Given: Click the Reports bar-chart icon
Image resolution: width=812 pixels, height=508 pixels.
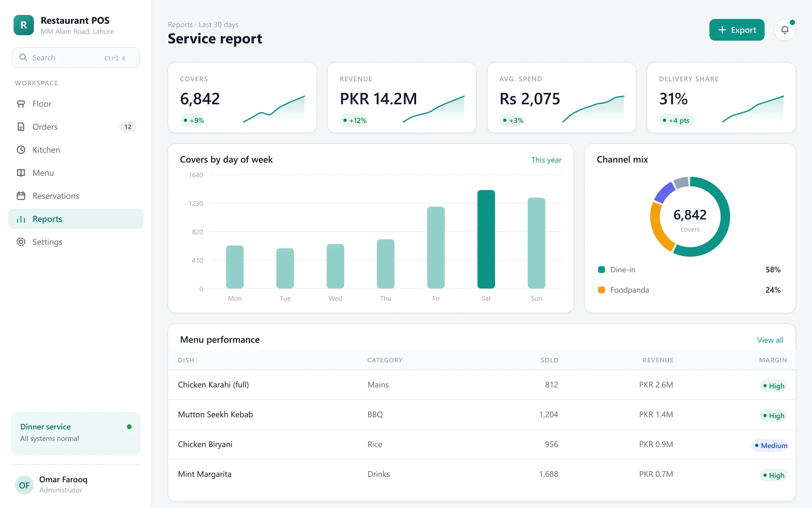Looking at the screenshot, I should pos(21,219).
